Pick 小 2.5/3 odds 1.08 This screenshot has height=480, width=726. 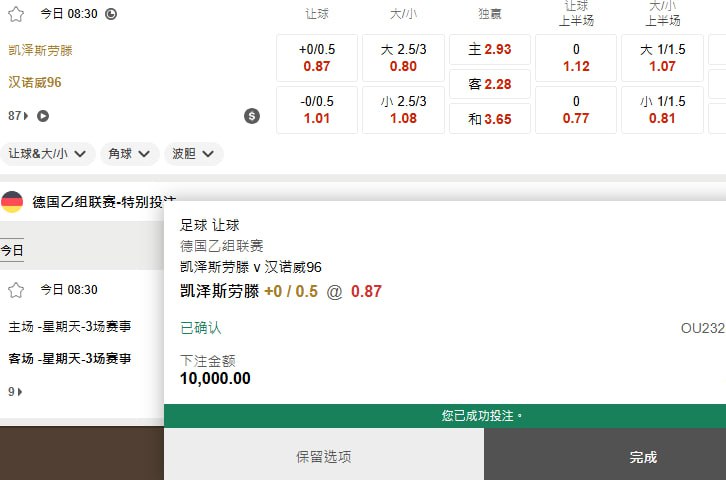[x=403, y=110]
